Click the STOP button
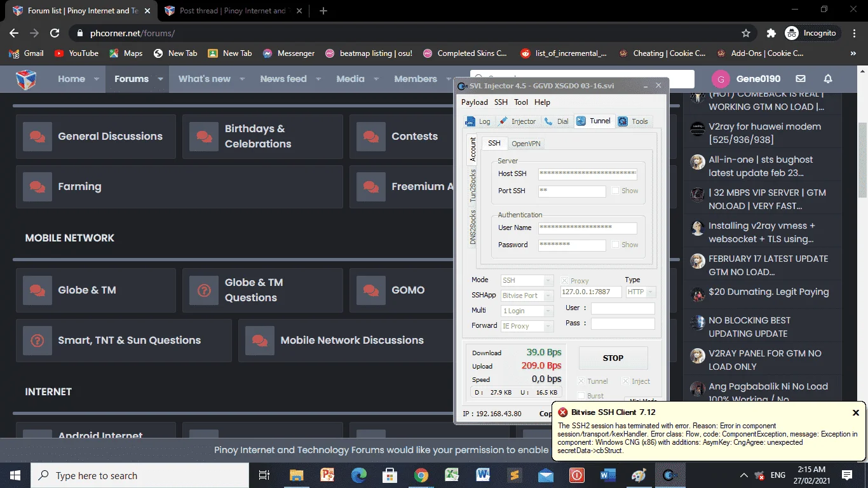Screen dimensions: 868x488 click(613, 358)
